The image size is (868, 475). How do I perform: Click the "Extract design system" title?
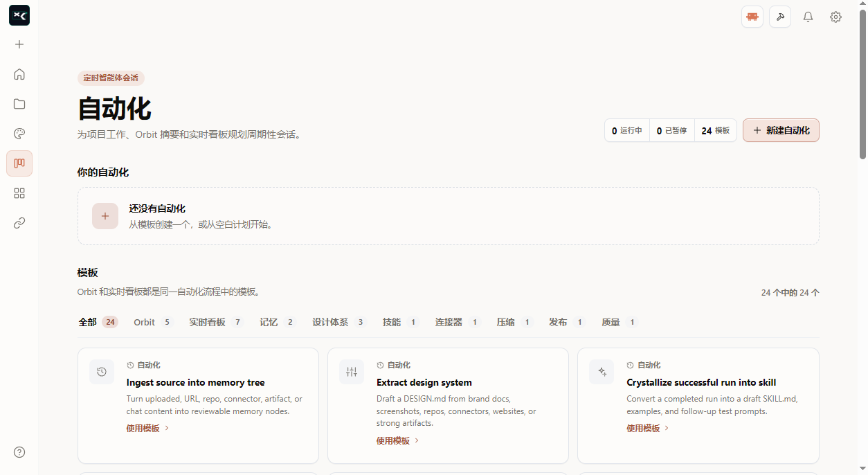424,382
